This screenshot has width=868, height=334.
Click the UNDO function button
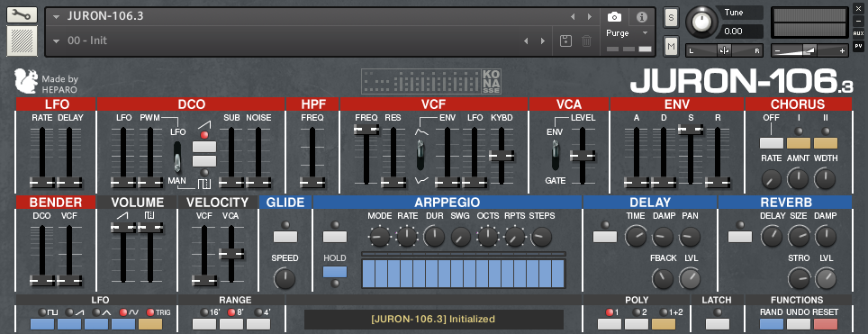pyautogui.click(x=799, y=324)
